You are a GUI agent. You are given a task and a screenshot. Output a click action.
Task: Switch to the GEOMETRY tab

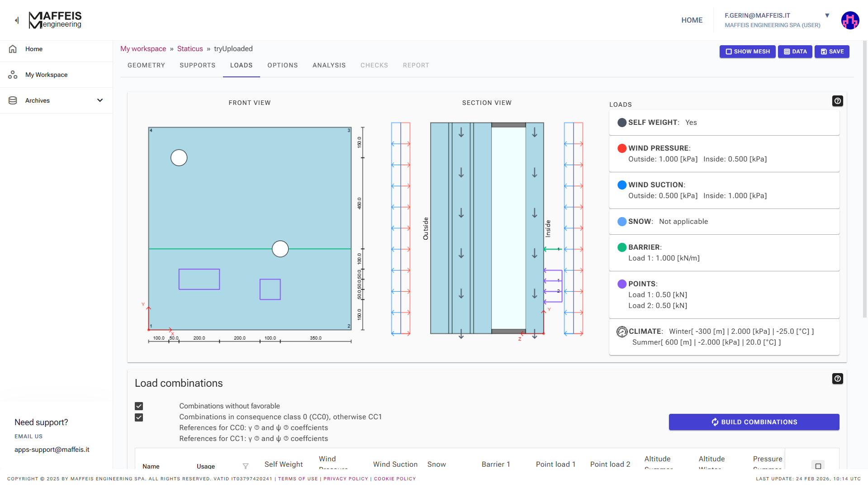point(146,65)
